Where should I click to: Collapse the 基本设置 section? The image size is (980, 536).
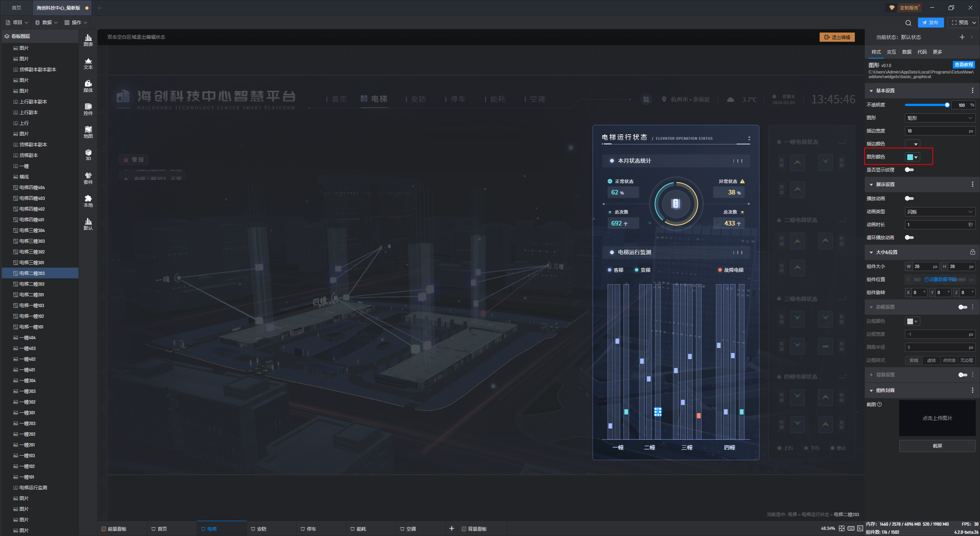click(871, 91)
